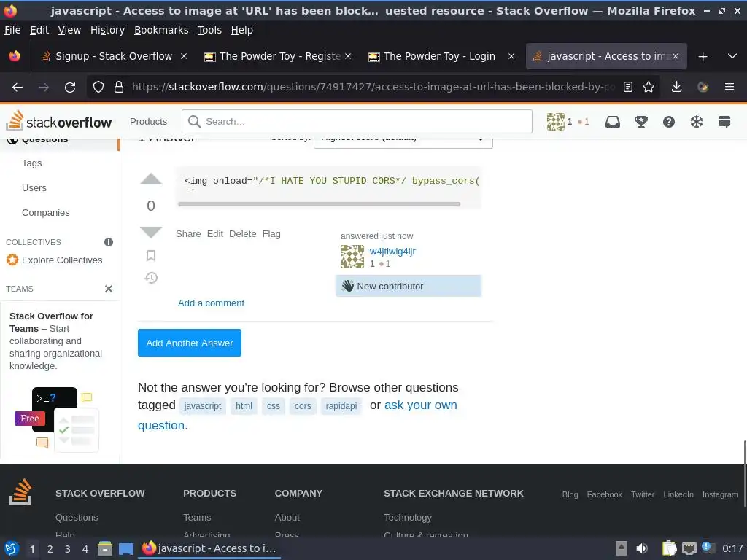This screenshot has width=747, height=560.
Task: Dismiss the Teams sidebar section with X
Action: click(109, 289)
